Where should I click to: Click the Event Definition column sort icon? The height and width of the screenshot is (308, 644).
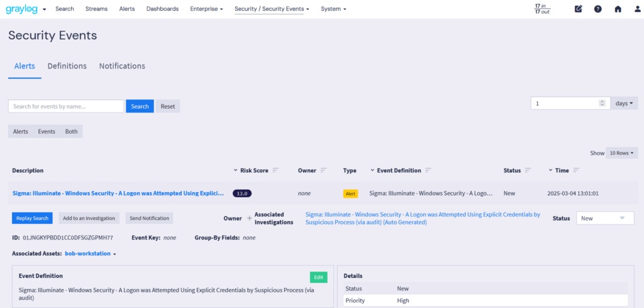click(x=428, y=170)
